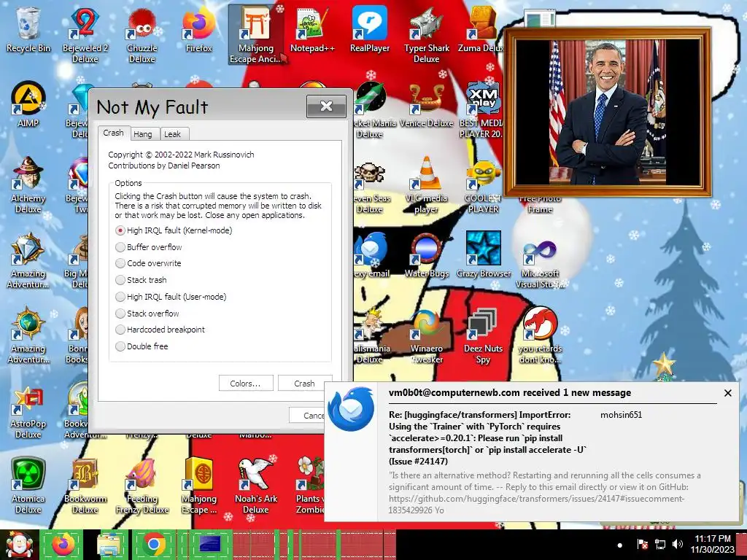Viewport: 747px width, 560px height.
Task: Click the volume speaker tray icon
Action: click(x=678, y=544)
